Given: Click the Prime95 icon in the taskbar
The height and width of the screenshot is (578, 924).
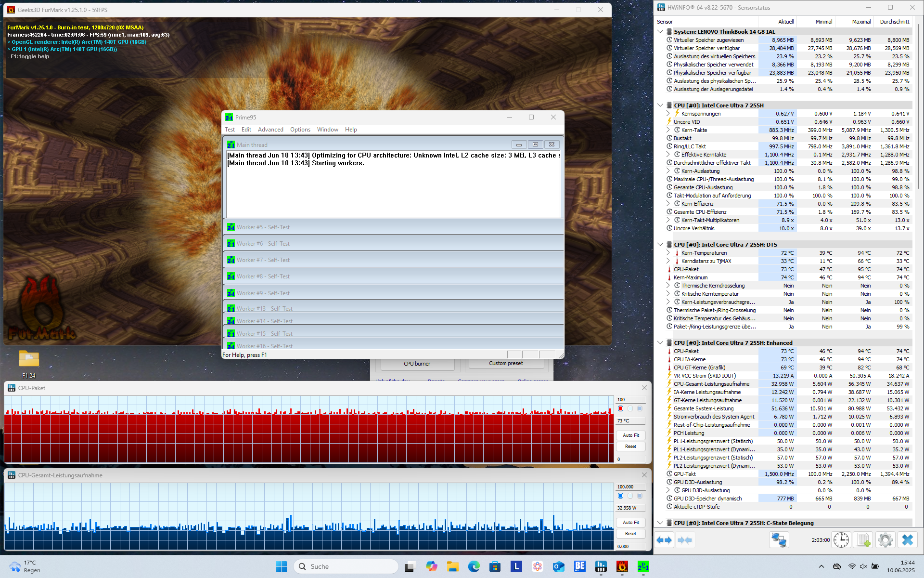Looking at the screenshot, I should [643, 566].
